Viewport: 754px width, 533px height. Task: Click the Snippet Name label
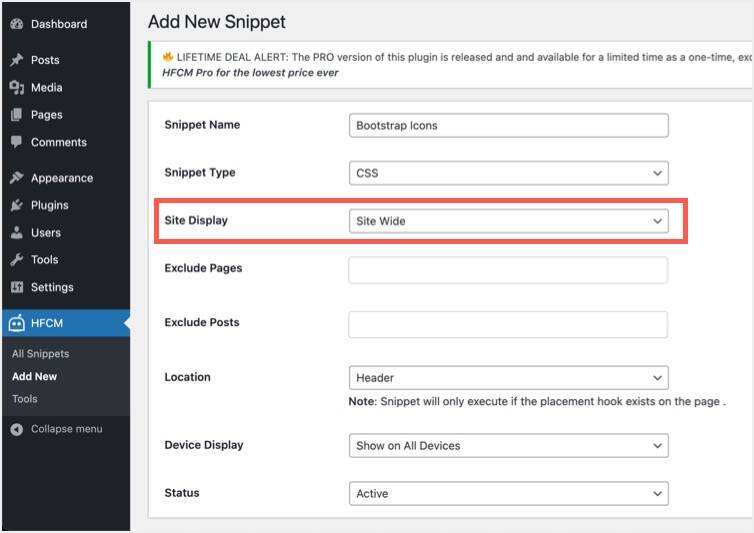coord(202,125)
